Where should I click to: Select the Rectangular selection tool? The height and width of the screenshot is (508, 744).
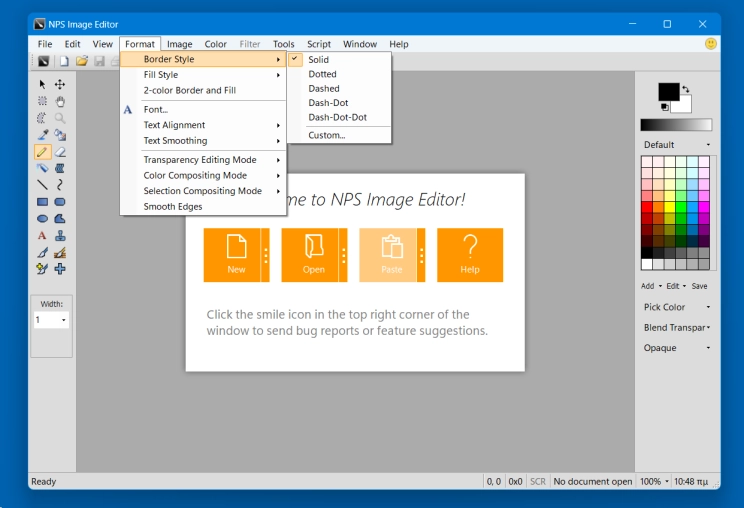pos(42,101)
